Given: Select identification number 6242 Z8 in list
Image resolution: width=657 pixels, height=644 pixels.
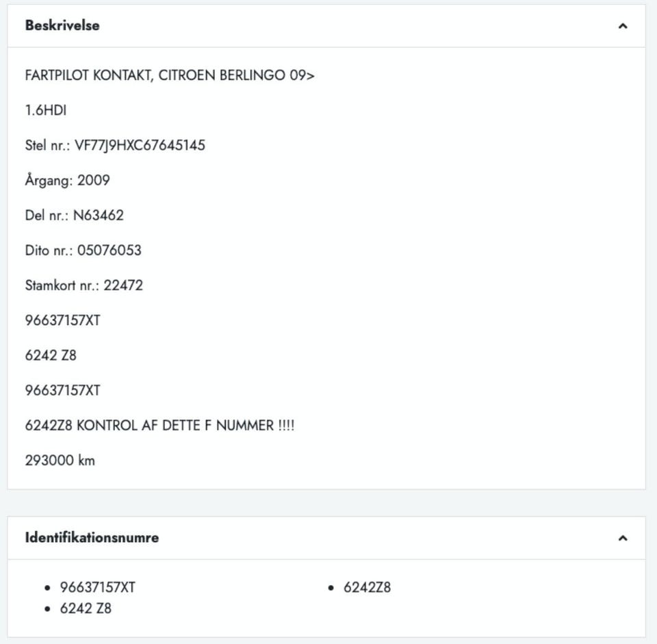Looking at the screenshot, I should pos(86,608).
